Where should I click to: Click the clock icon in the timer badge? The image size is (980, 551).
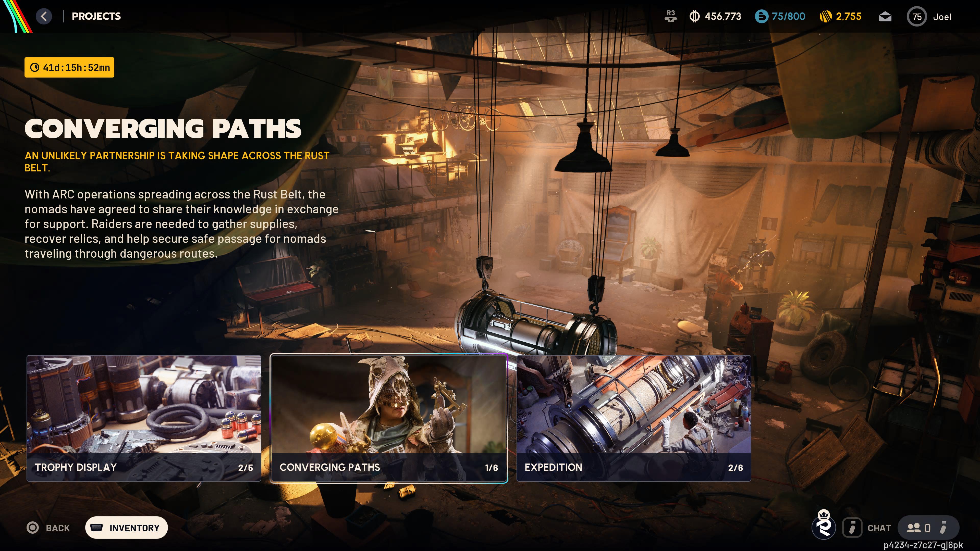point(35,67)
